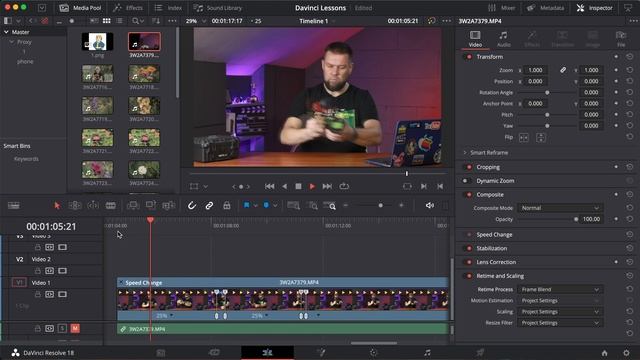This screenshot has width=640, height=360.
Task: Choose the Selection Mode arrow tool
Action: click(57, 205)
